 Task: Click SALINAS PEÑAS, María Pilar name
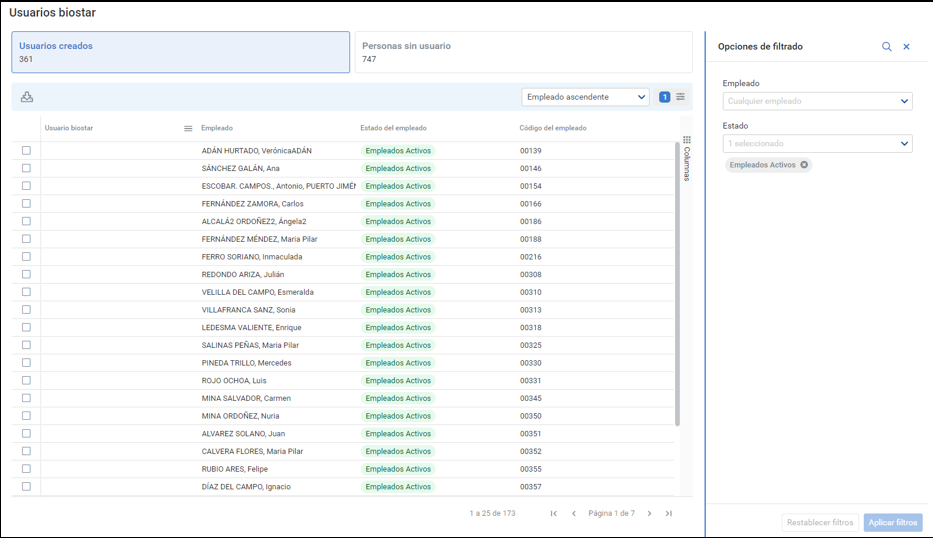tap(251, 345)
